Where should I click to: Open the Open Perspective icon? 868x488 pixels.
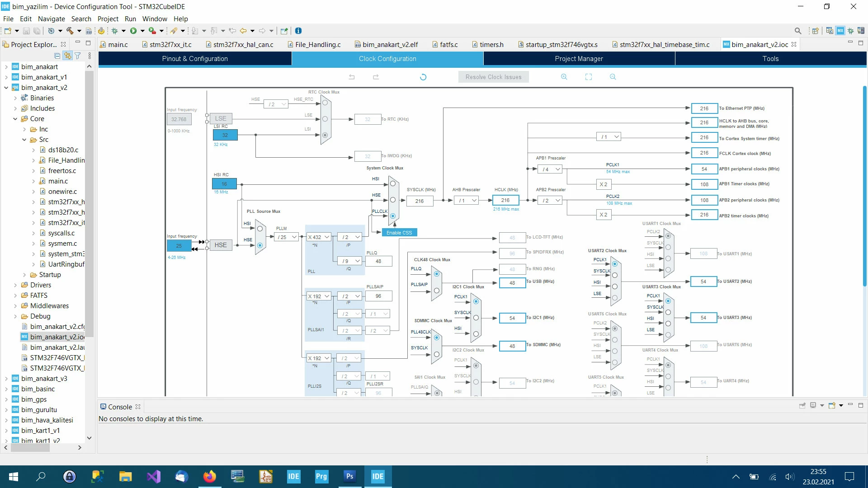(x=815, y=31)
